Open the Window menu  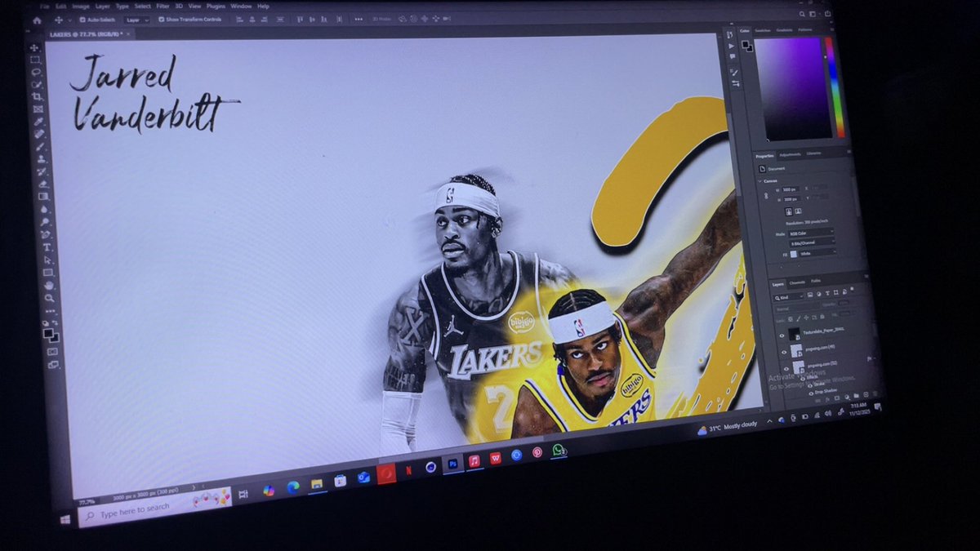[241, 6]
